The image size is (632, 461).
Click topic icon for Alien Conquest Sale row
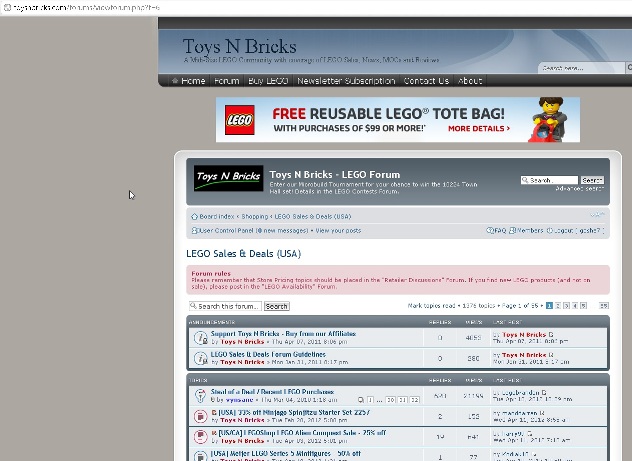200,436
